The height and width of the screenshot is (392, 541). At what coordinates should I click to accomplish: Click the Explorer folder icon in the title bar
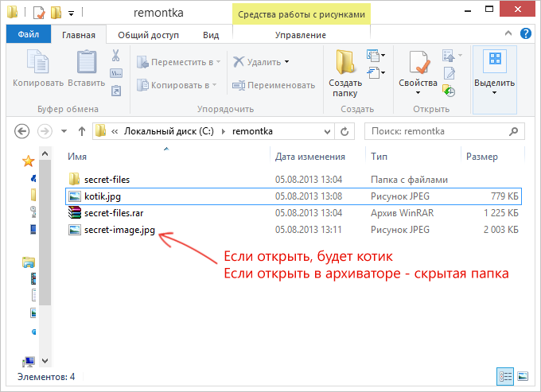pyautogui.click(x=13, y=12)
